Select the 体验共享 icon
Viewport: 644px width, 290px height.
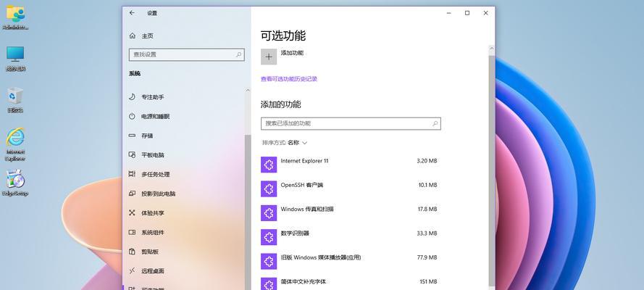click(x=132, y=212)
